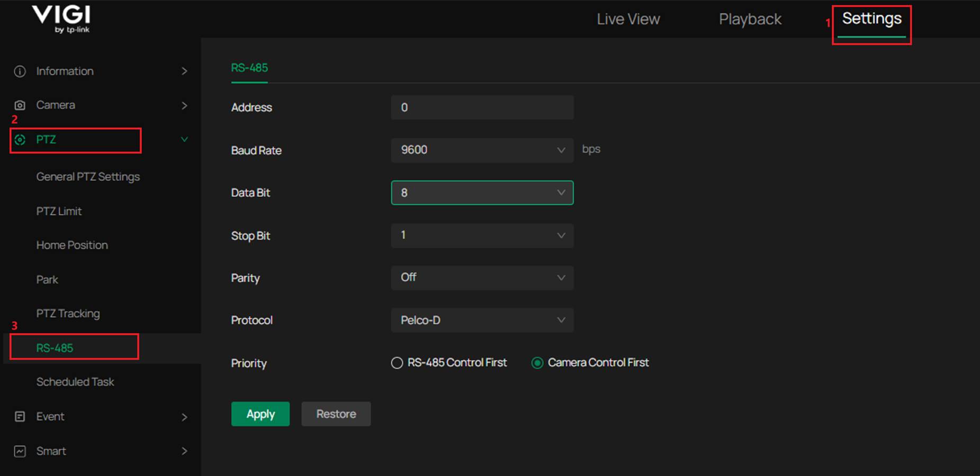Switch to the Live View tab
Image resolution: width=980 pixels, height=476 pixels.
point(628,19)
